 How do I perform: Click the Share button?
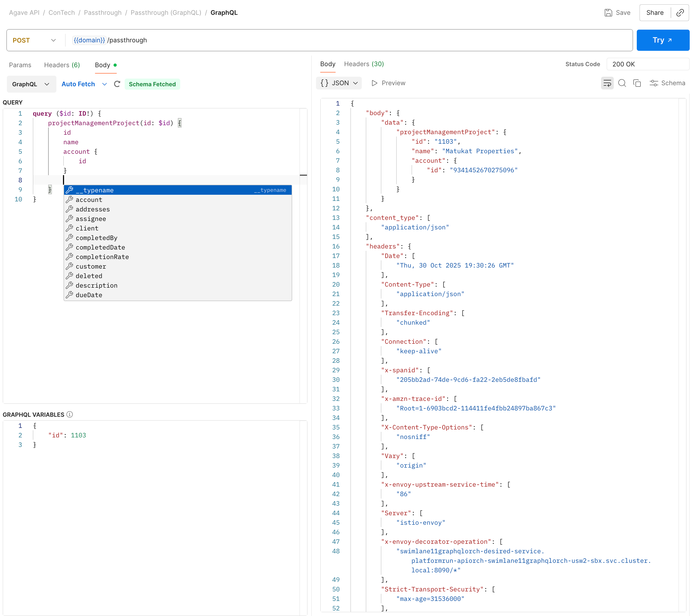(x=655, y=13)
